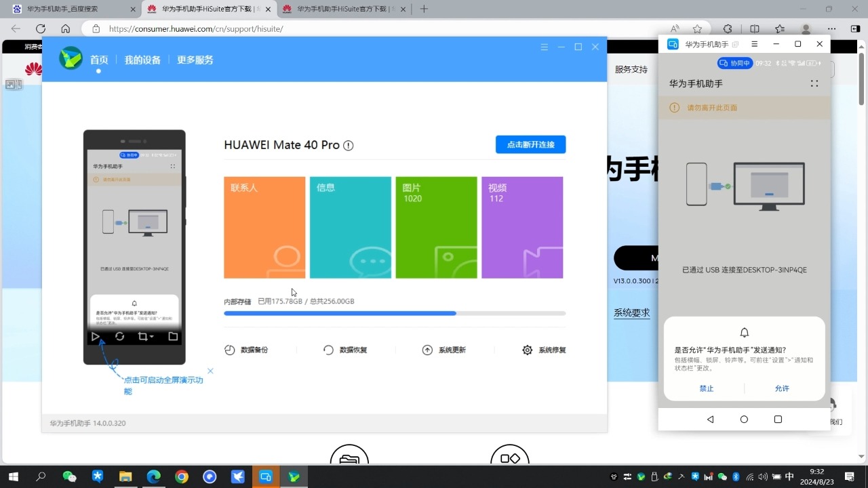Open 系统更新 system update
This screenshot has height=488, width=868.
444,350
